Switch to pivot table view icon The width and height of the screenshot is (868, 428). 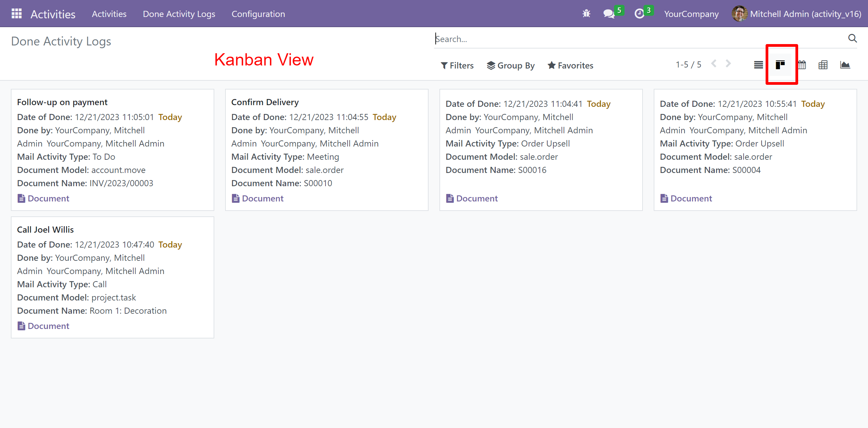point(823,65)
